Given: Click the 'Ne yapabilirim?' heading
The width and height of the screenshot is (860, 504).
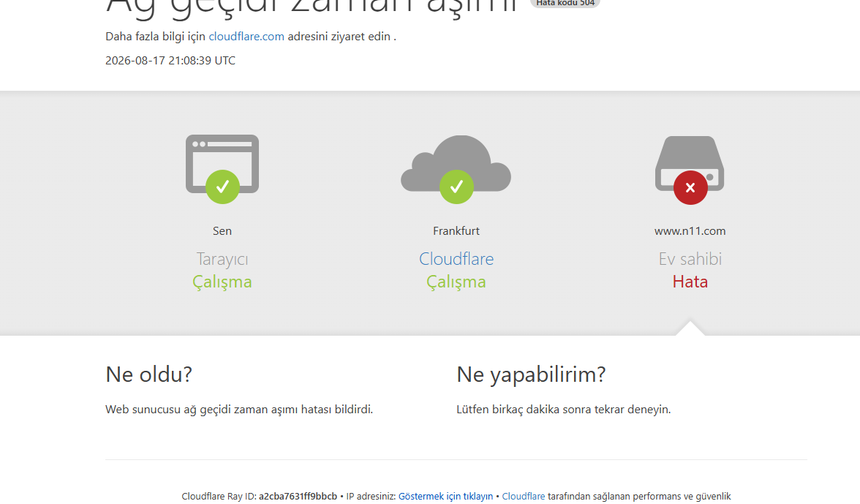Looking at the screenshot, I should (531, 375).
